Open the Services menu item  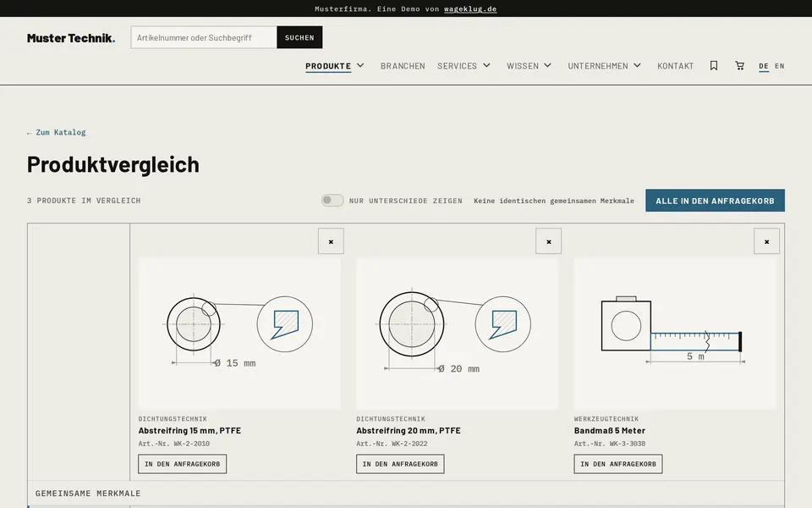pos(457,66)
